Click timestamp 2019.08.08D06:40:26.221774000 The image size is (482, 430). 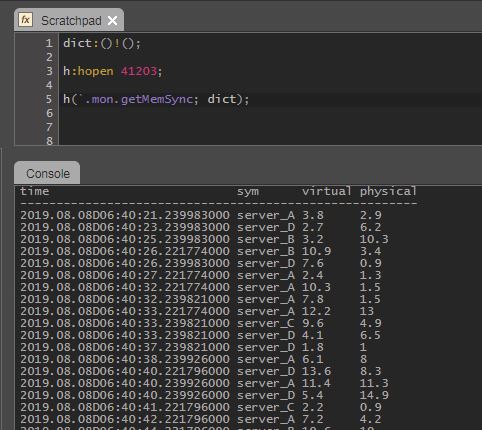(x=125, y=251)
